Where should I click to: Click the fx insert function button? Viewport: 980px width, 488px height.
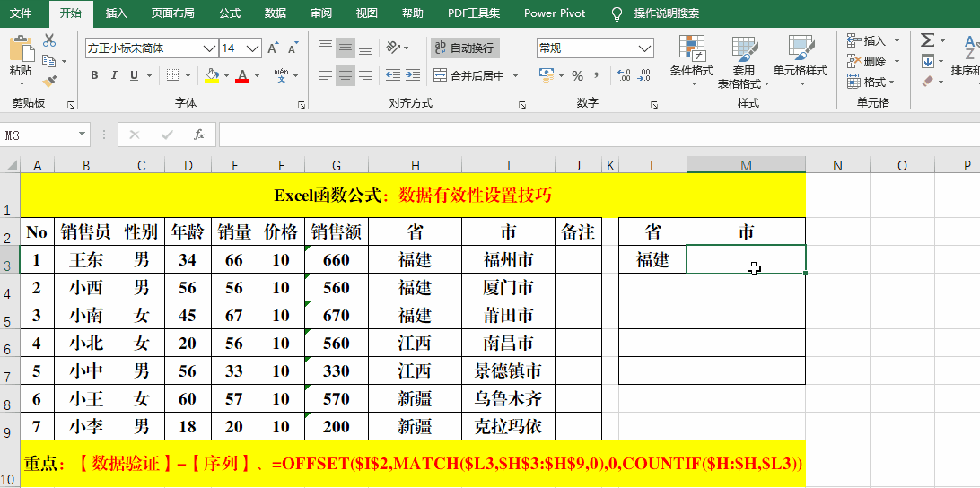point(198,135)
